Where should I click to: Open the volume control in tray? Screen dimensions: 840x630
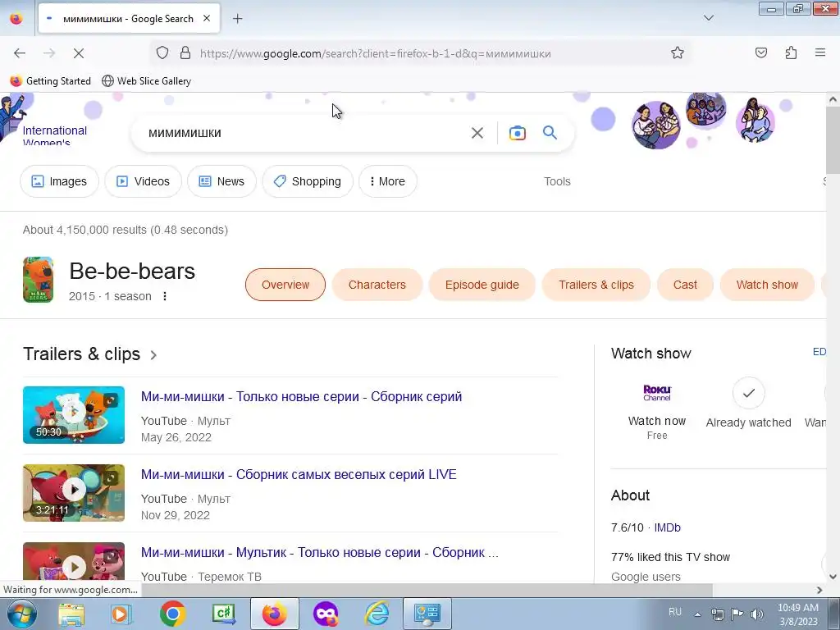(x=756, y=614)
